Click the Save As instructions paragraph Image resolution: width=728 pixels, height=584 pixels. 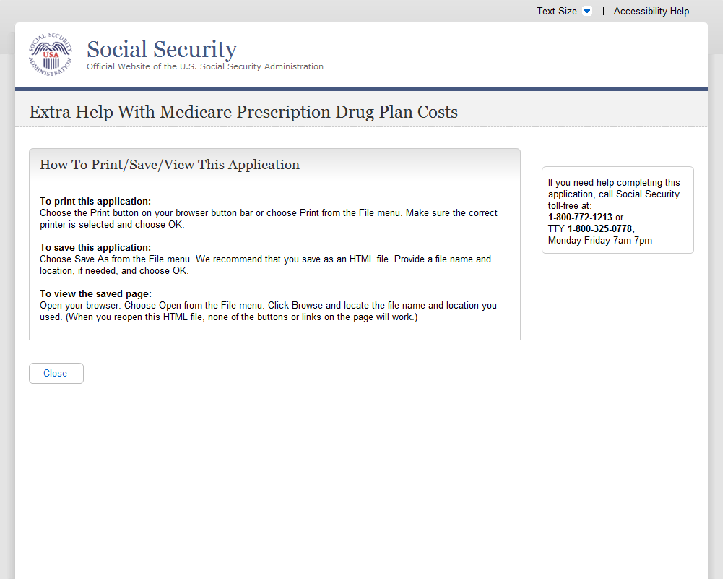(x=265, y=265)
